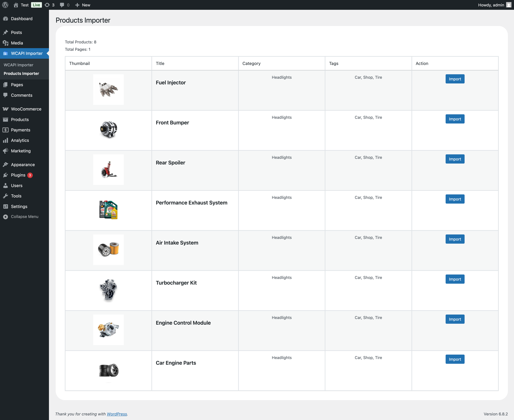Click the admin avatar icon
Image resolution: width=514 pixels, height=420 pixels.
[x=509, y=5]
